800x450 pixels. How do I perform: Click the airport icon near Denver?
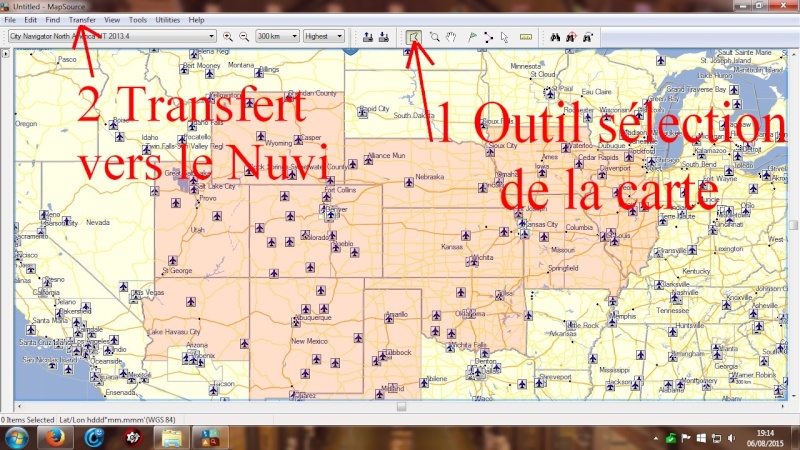coord(331,216)
